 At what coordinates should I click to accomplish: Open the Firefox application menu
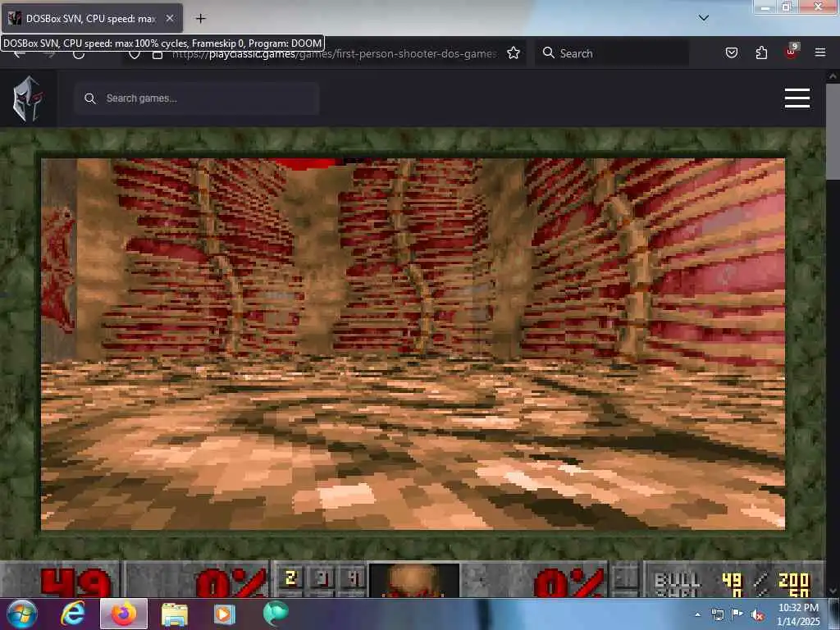[x=820, y=52]
